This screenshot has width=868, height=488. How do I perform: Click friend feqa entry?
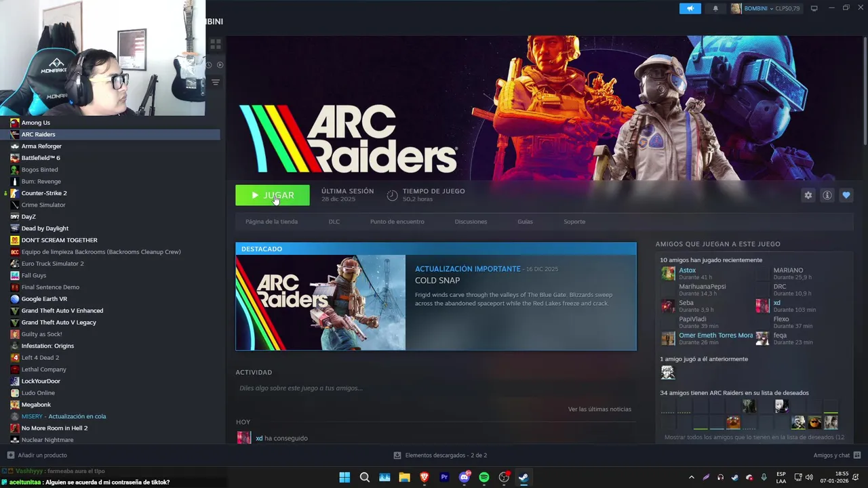(x=780, y=335)
